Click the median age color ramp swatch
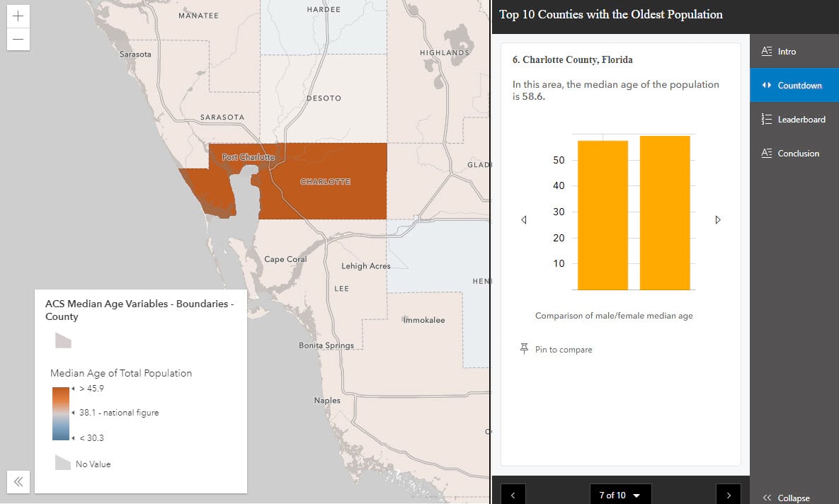Screen dimensions: 839x504 click(61, 413)
